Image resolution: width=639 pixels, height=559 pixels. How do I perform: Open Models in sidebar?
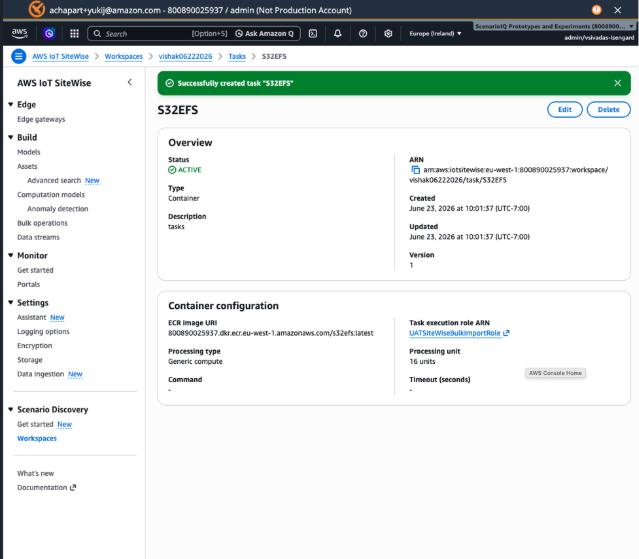pyautogui.click(x=29, y=152)
